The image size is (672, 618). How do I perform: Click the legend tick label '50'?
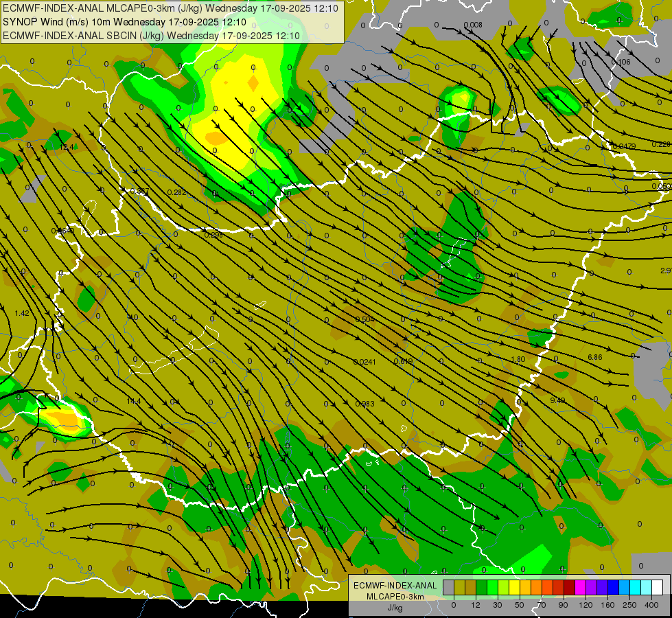click(520, 605)
